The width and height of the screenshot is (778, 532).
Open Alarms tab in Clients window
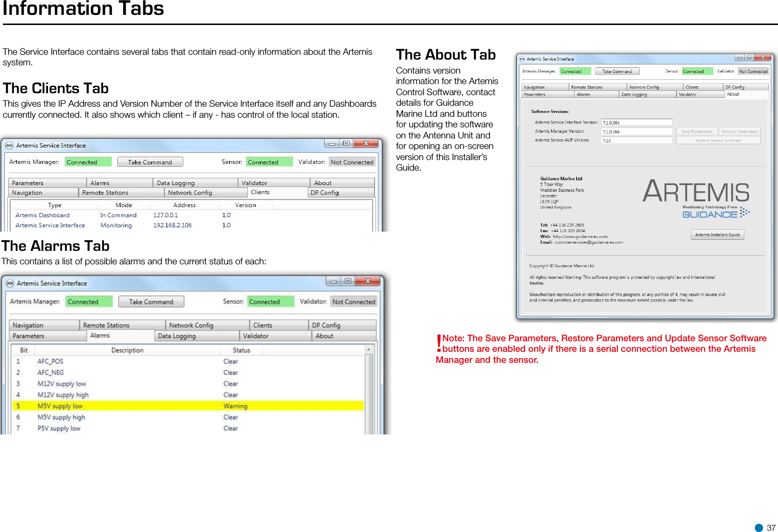point(120,183)
